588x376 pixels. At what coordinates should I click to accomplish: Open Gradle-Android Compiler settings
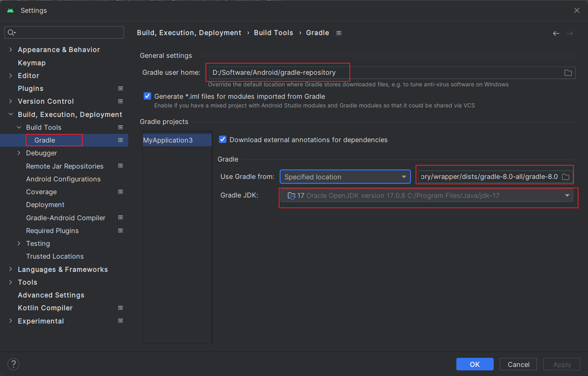coord(66,218)
